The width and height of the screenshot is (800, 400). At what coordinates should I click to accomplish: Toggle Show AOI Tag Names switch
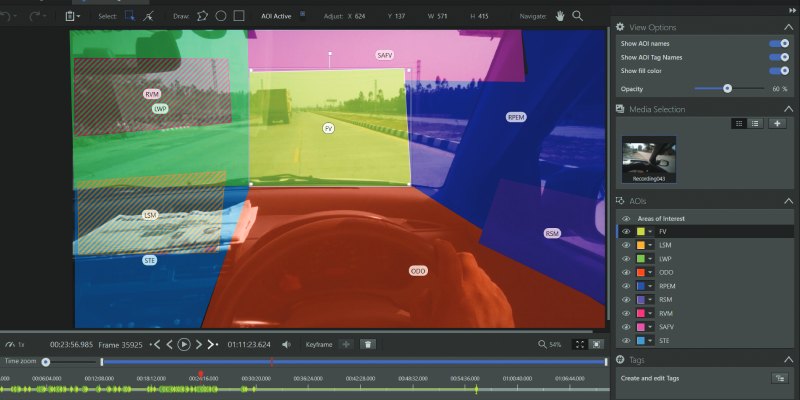point(779,58)
